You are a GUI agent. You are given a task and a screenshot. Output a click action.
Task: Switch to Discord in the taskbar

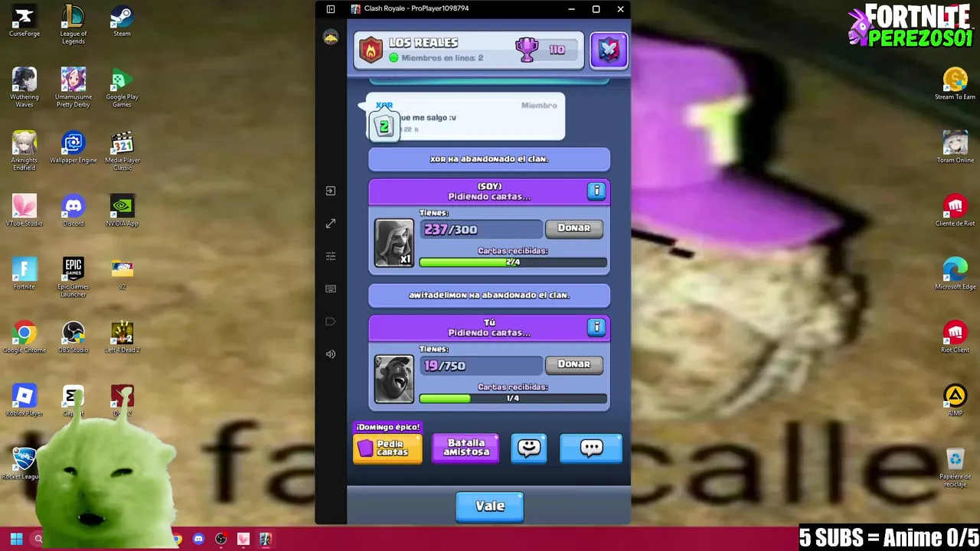198,540
